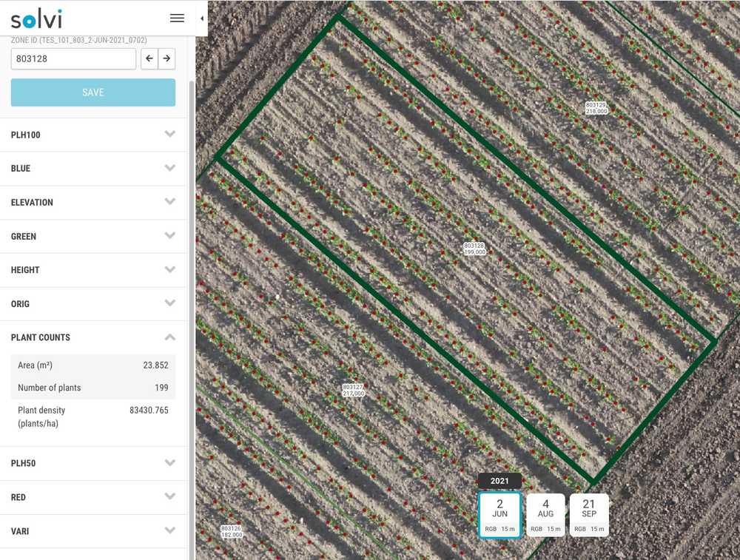Image resolution: width=740 pixels, height=560 pixels.
Task: Expand the RED section
Action: (x=93, y=497)
